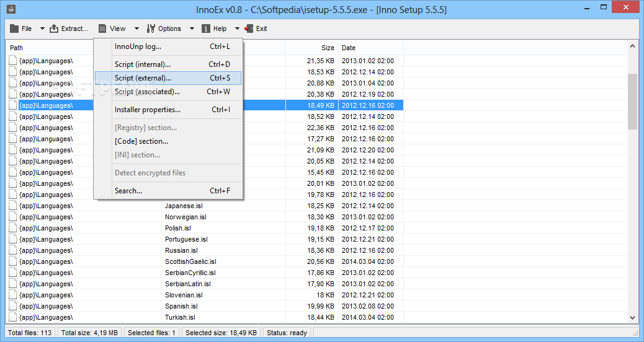
Task: Click file icon of ScottishGaelic.isl row
Action: (x=13, y=261)
